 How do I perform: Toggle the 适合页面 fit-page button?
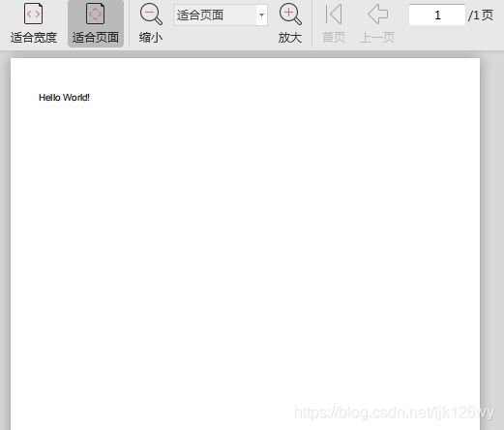click(96, 24)
